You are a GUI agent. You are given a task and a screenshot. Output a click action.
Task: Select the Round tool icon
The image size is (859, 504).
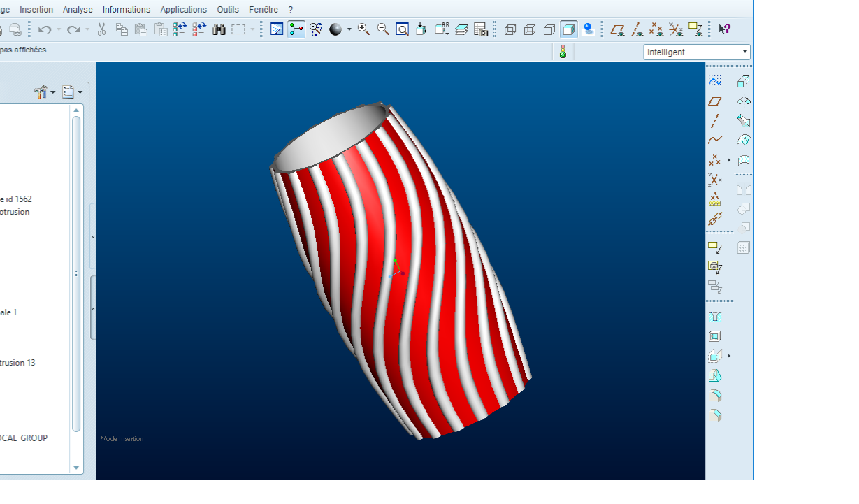click(x=714, y=395)
